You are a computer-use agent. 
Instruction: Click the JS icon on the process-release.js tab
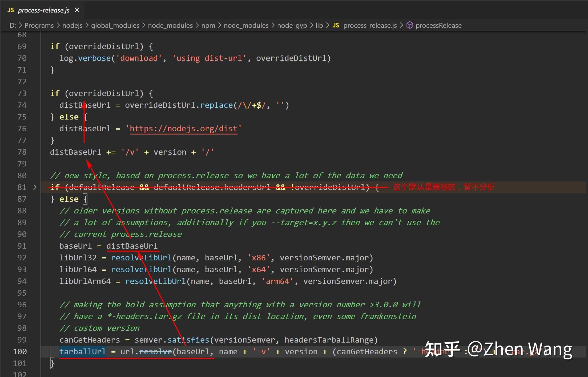(11, 10)
